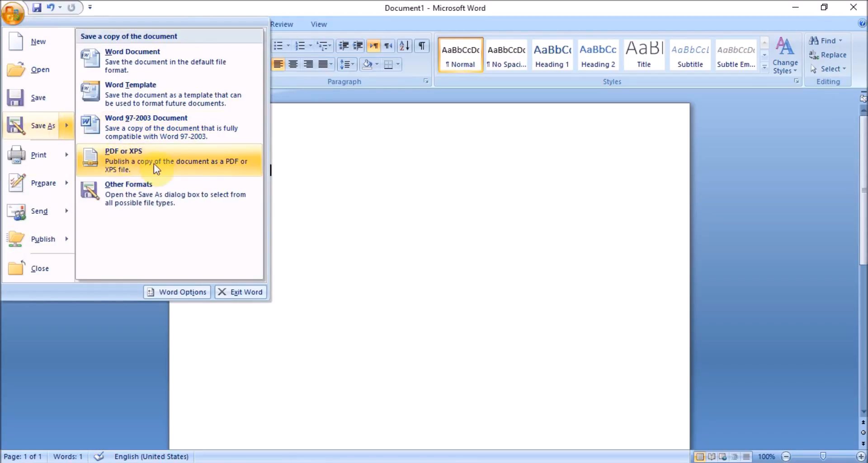Click Change Styles button
The width and height of the screenshot is (868, 463).
coord(785,56)
